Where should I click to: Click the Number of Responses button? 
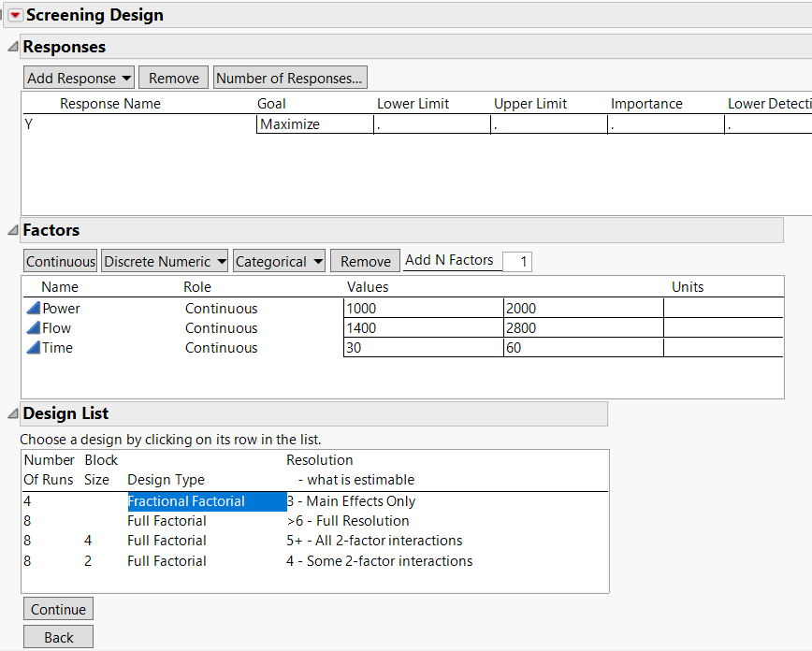(x=290, y=77)
